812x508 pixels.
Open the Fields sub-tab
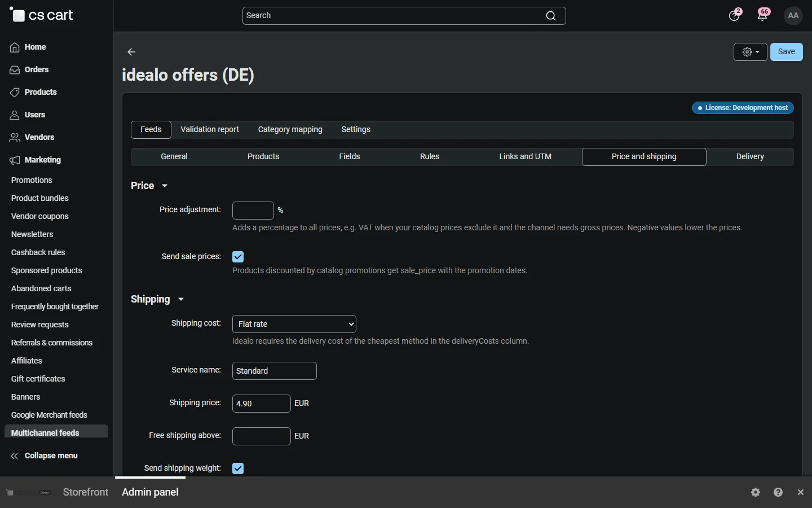(x=350, y=156)
